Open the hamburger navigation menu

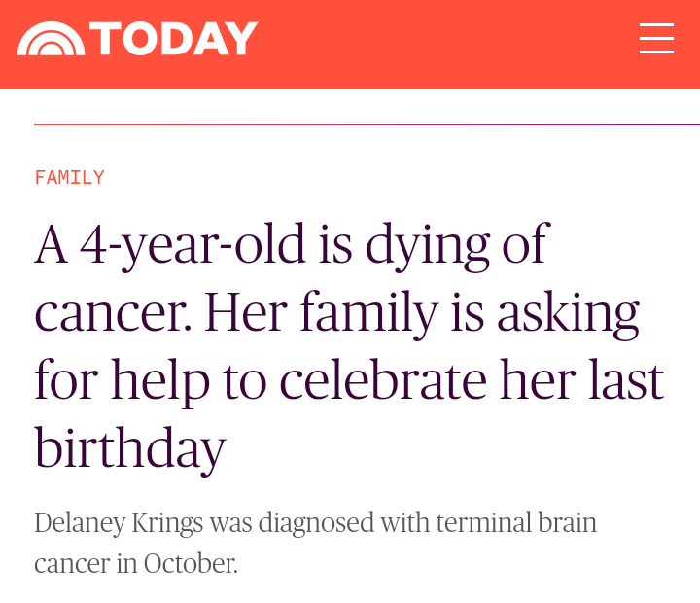(656, 39)
